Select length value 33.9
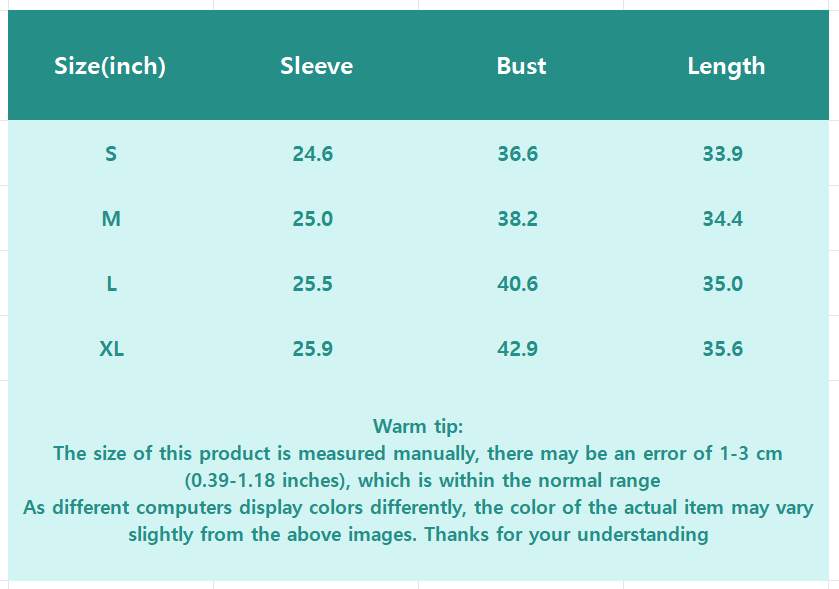 tap(722, 154)
